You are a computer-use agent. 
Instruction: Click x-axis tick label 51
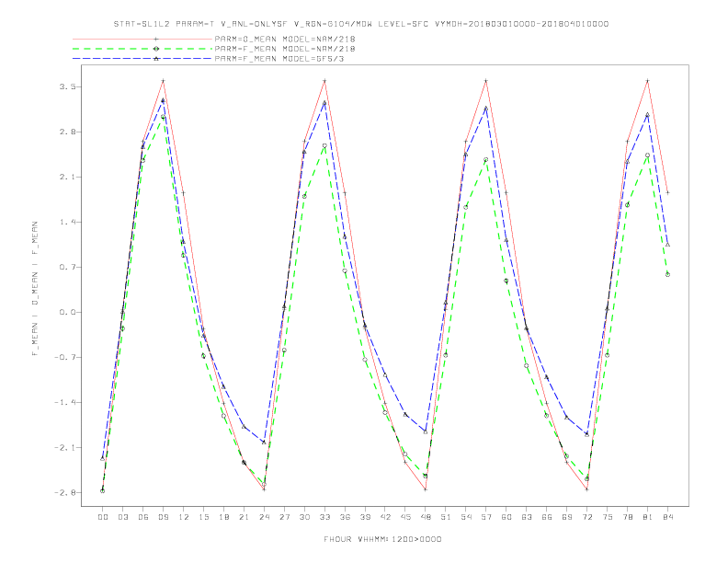click(446, 517)
